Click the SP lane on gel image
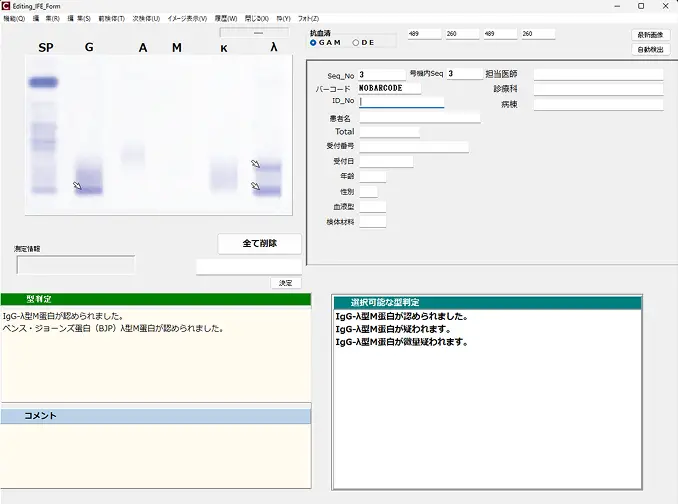 click(x=43, y=134)
